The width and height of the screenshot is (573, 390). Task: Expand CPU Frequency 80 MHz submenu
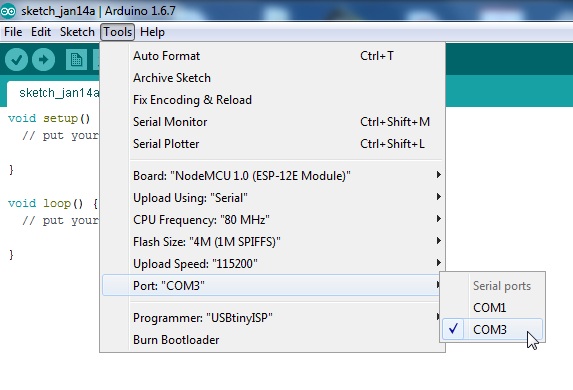click(272, 220)
